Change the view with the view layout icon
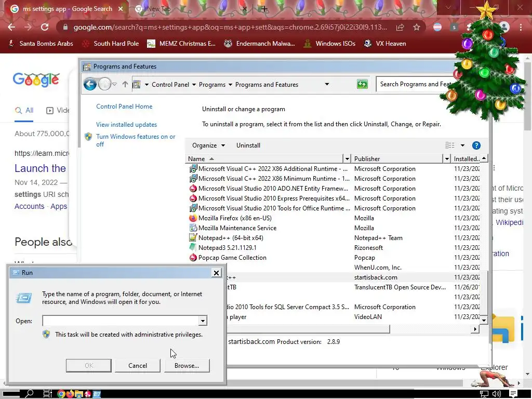This screenshot has width=532, height=399. point(449,145)
